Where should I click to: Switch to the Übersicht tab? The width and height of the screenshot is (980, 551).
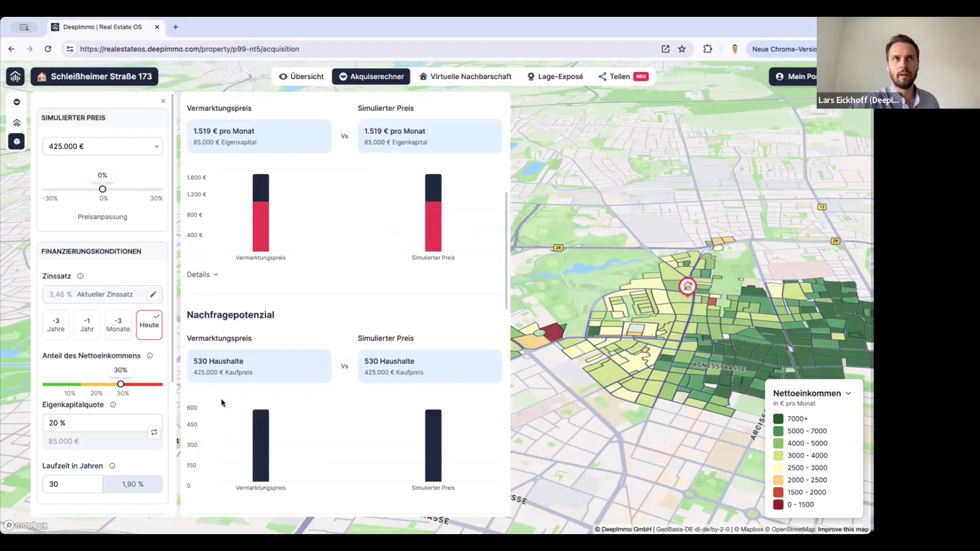302,77
